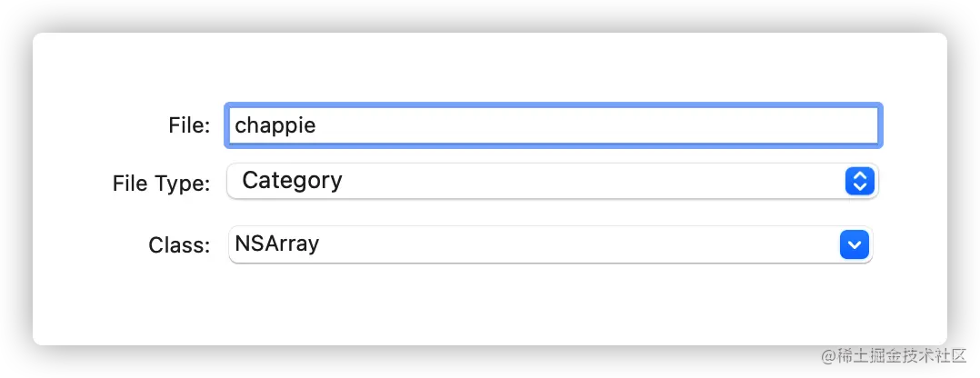Click the File name text field
Viewport: 980px width, 378px height.
[553, 125]
